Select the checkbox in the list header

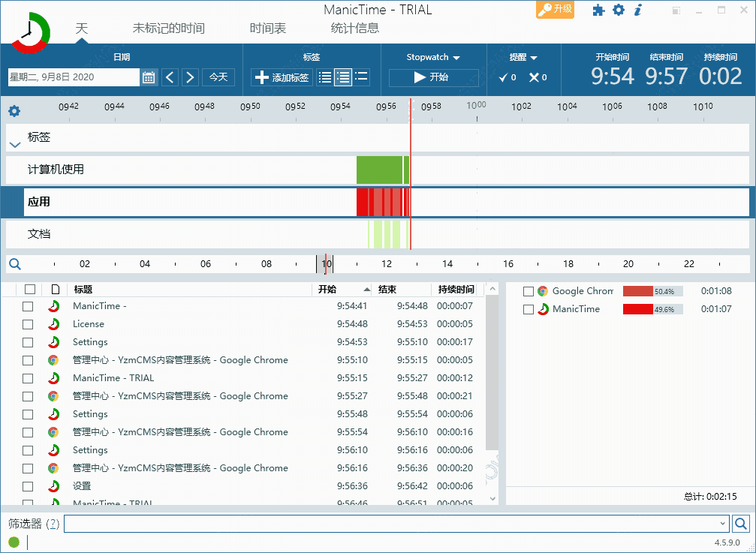28,289
